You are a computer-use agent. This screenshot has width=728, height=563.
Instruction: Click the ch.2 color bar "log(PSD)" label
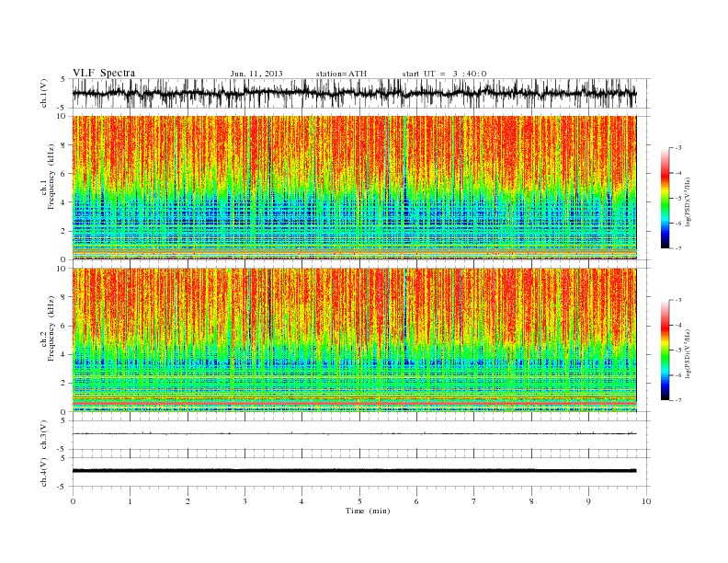click(688, 353)
